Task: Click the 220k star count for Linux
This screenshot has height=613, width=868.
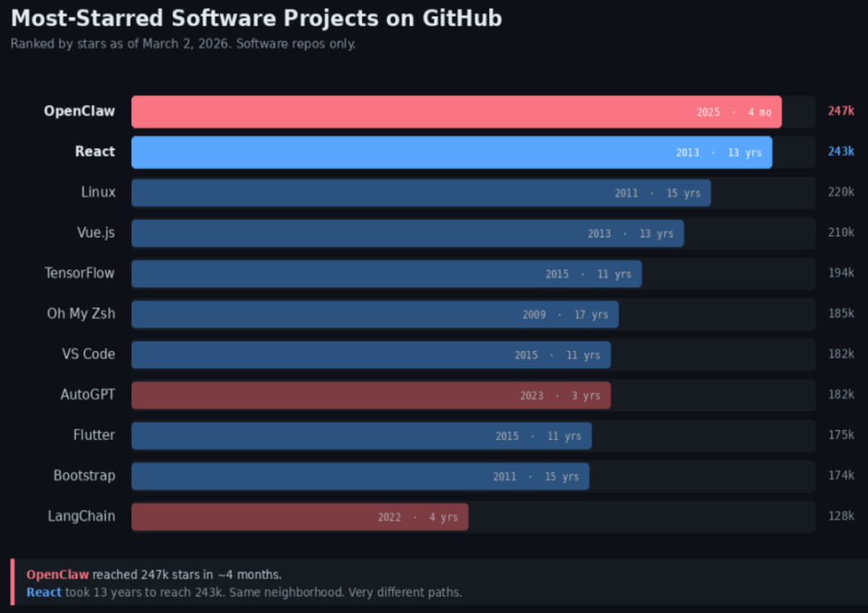Action: coord(841,192)
